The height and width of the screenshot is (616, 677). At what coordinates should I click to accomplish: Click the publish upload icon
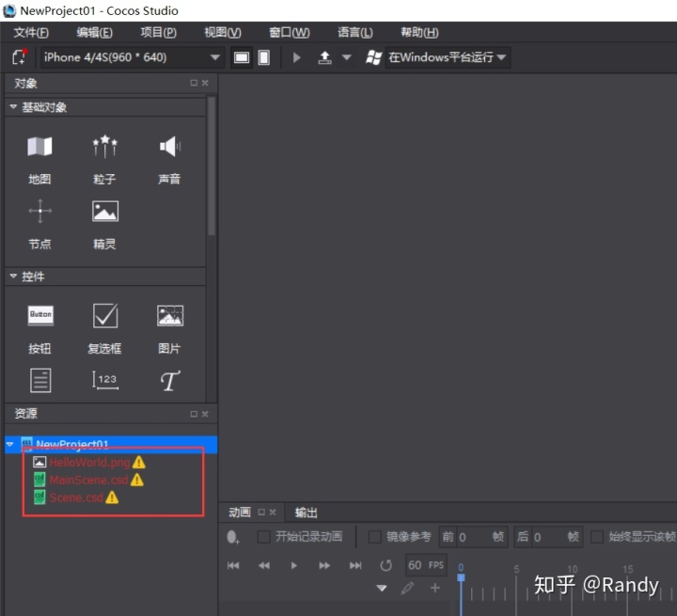pos(324,57)
